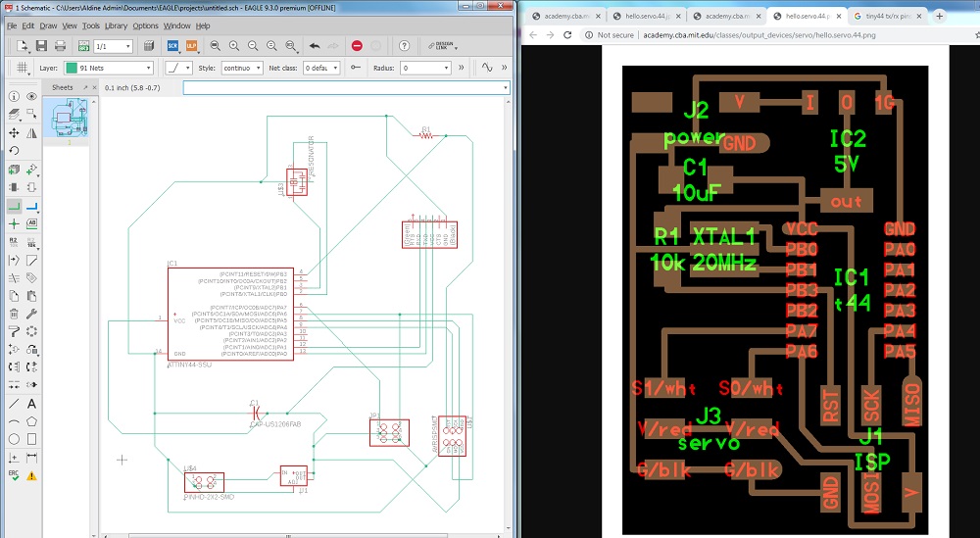980x538 pixels.
Task: Switch to tiny44 tx/rx browser tab
Action: point(887,17)
